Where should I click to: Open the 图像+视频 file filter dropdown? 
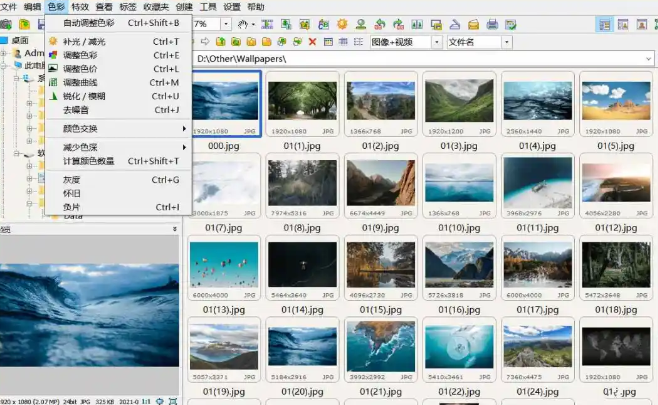(x=437, y=42)
